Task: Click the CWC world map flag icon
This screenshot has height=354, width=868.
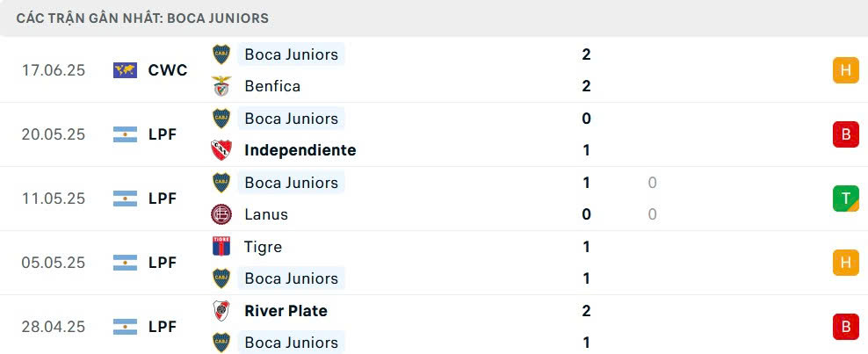Action: click(x=126, y=70)
